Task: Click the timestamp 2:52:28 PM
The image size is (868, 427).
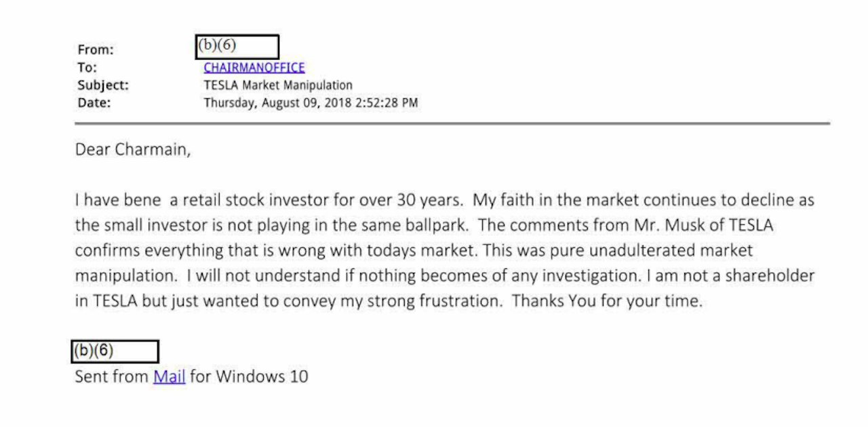Action: point(387,103)
